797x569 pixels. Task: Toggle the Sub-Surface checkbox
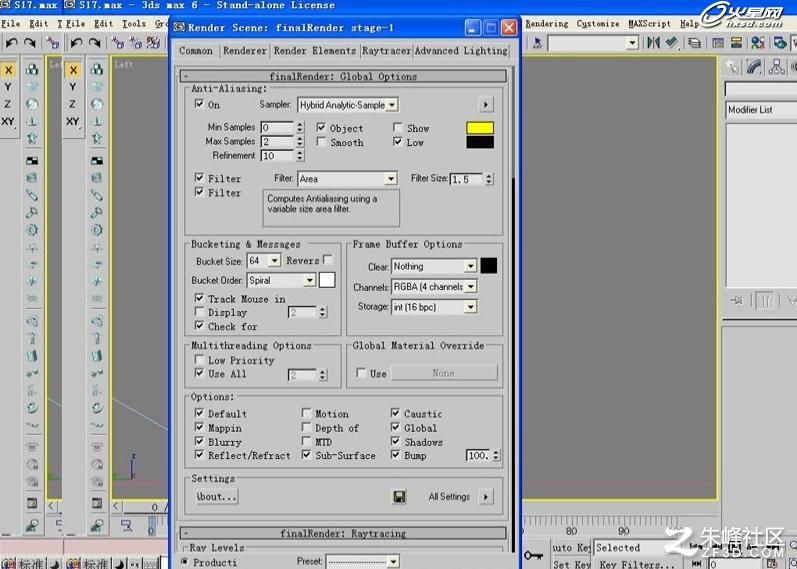306,455
